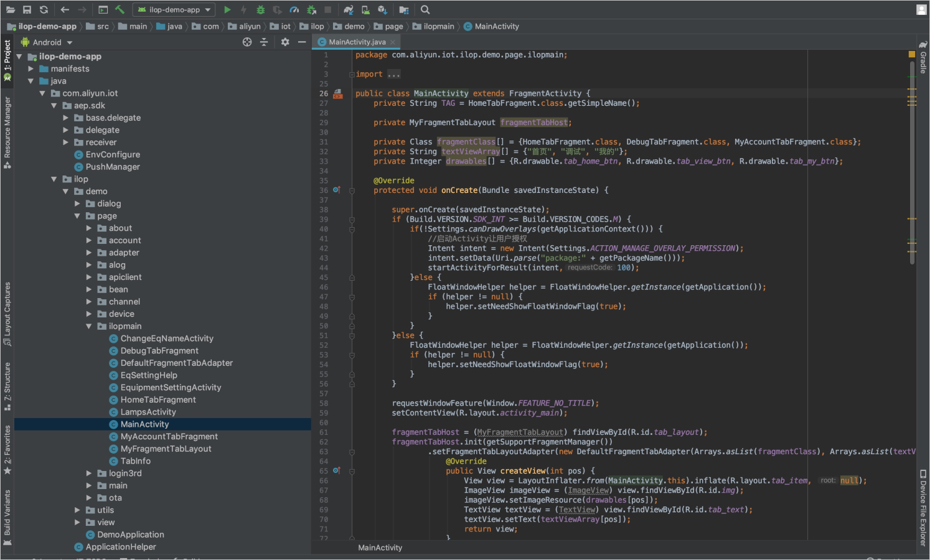Click MainActivity breadcrumb at editor bottom
930x560 pixels.
tap(380, 548)
